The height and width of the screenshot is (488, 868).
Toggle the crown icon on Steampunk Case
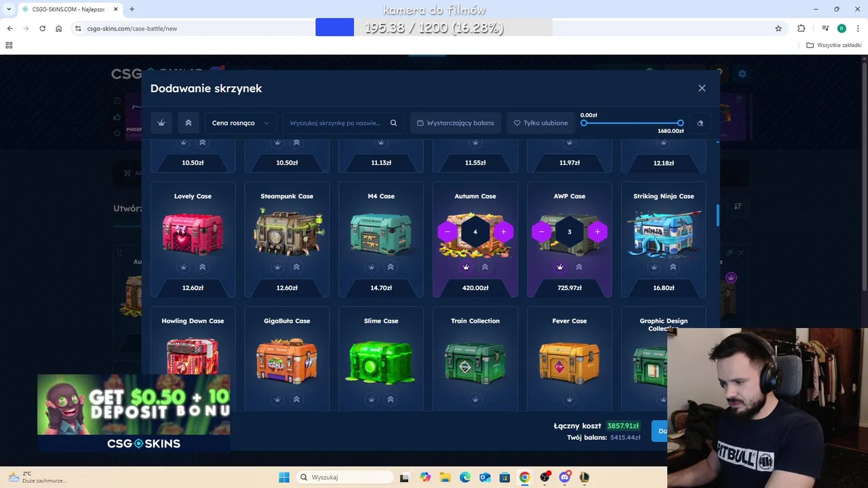point(277,267)
